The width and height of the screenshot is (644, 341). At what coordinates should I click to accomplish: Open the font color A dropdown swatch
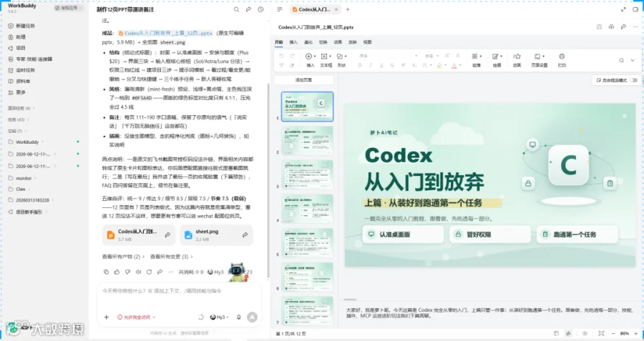pyautogui.click(x=455, y=65)
